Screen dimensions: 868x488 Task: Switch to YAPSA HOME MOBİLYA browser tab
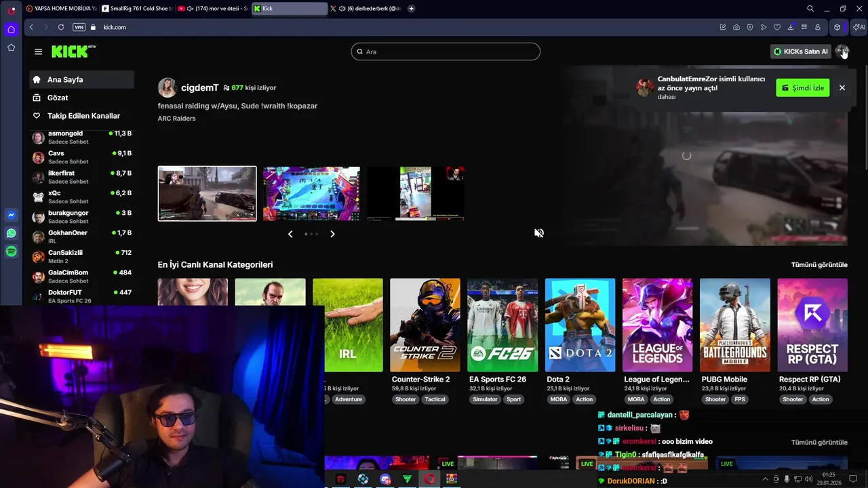pyautogui.click(x=61, y=9)
